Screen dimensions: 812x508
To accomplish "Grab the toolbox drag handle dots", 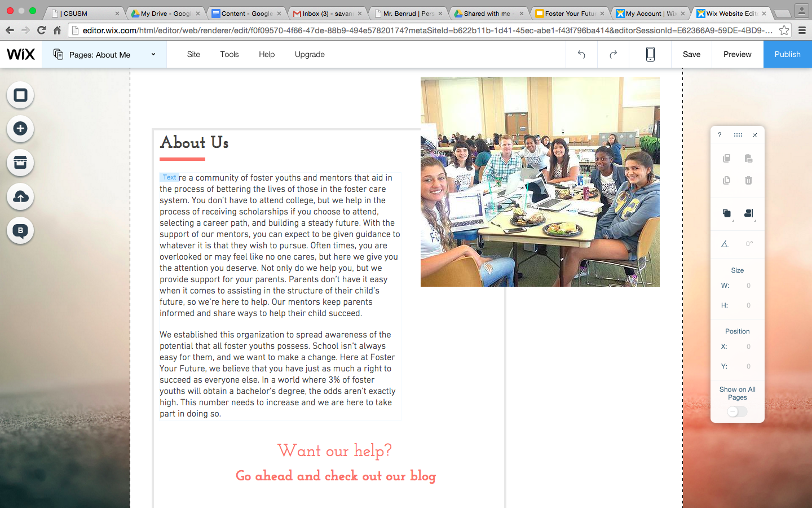I will tap(738, 135).
